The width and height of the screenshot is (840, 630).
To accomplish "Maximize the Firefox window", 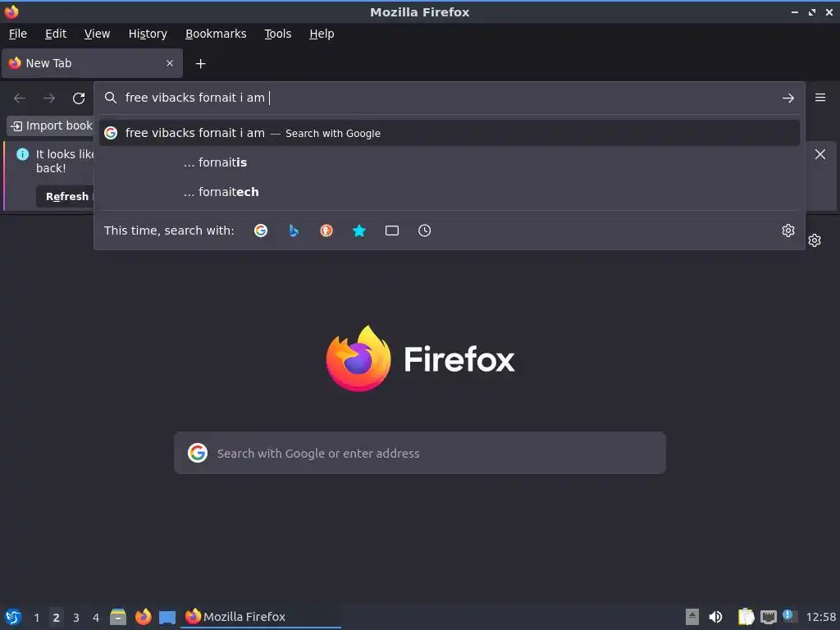I will (x=812, y=11).
